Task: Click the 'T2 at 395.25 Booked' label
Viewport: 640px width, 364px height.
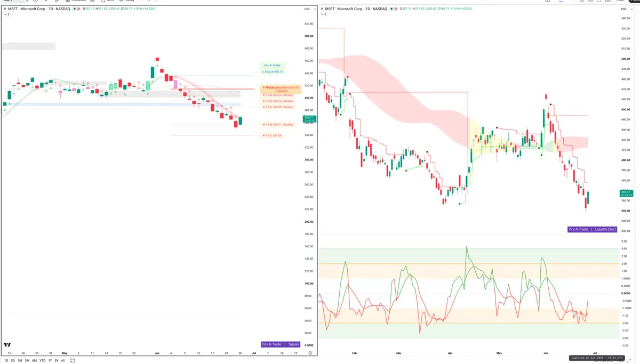Action: coord(278,101)
